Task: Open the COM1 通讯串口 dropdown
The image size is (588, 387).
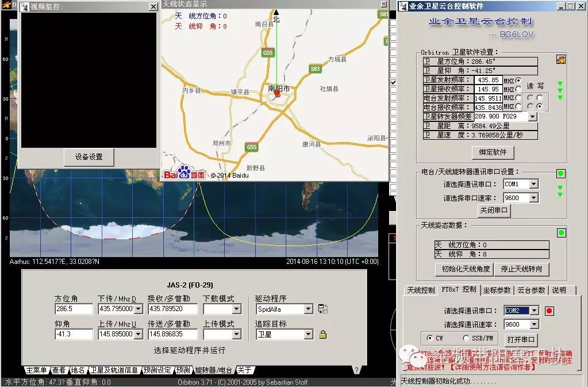Action: pyautogui.click(x=533, y=184)
